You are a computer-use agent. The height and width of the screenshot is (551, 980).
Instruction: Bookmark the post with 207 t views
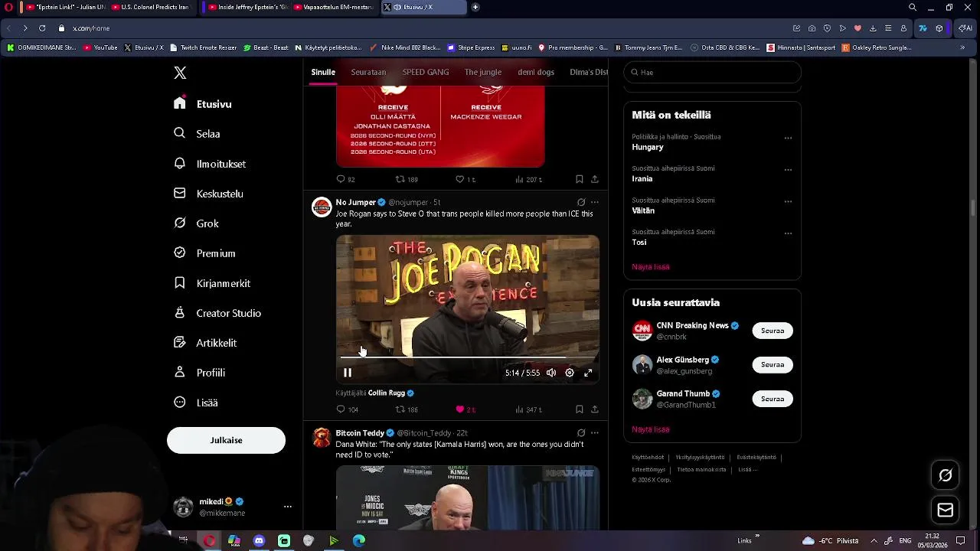coord(580,179)
